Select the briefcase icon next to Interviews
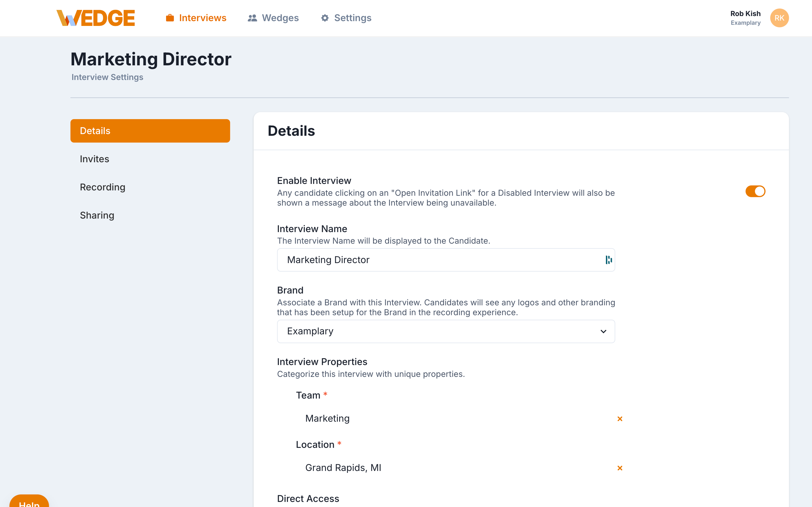This screenshot has height=507, width=812. pos(169,18)
